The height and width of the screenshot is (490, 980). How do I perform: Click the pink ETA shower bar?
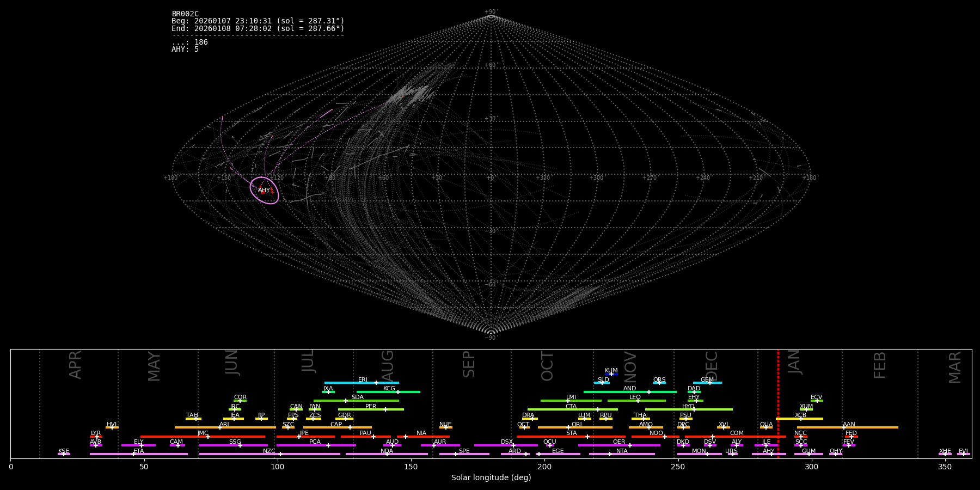tap(139, 454)
